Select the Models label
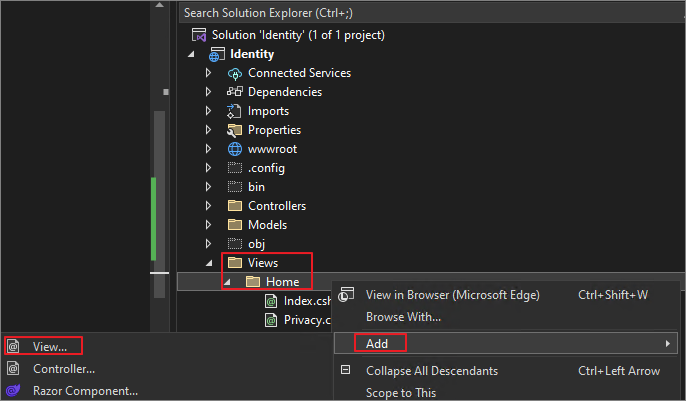 click(267, 225)
